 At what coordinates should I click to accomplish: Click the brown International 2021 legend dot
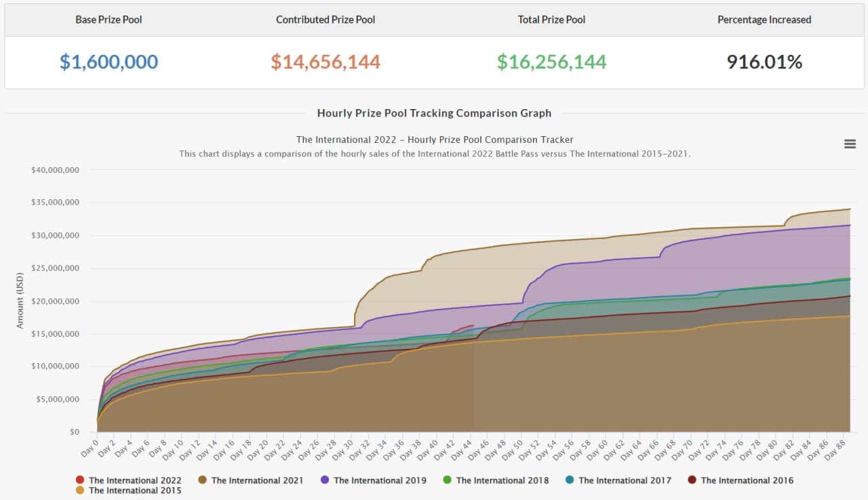202,480
